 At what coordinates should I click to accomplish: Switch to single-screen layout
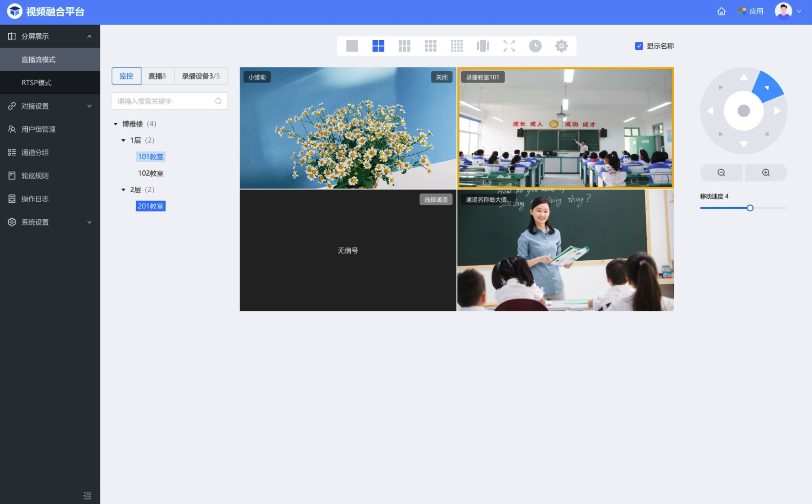[x=352, y=46]
